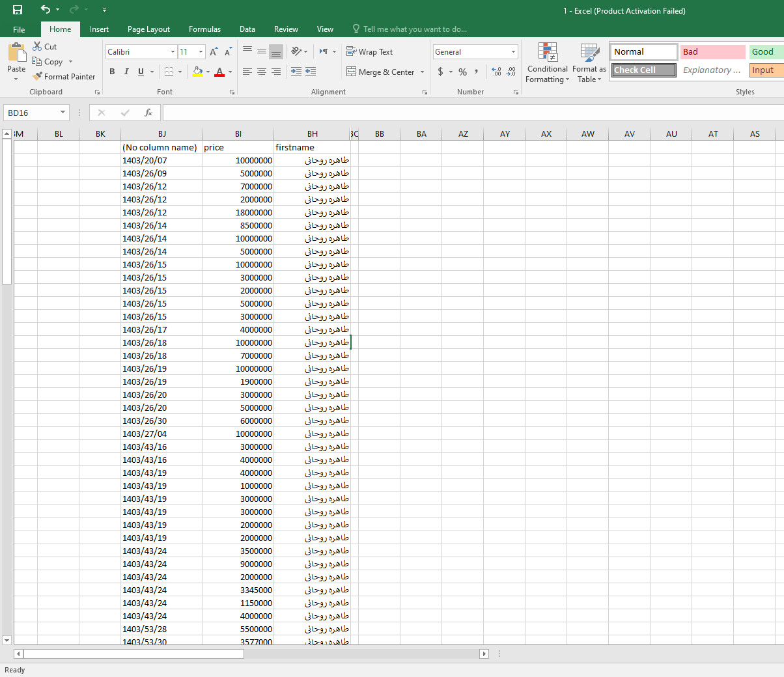Viewport: 784px width, 677px height.
Task: Expand the General number format dropdown
Action: 513,52
